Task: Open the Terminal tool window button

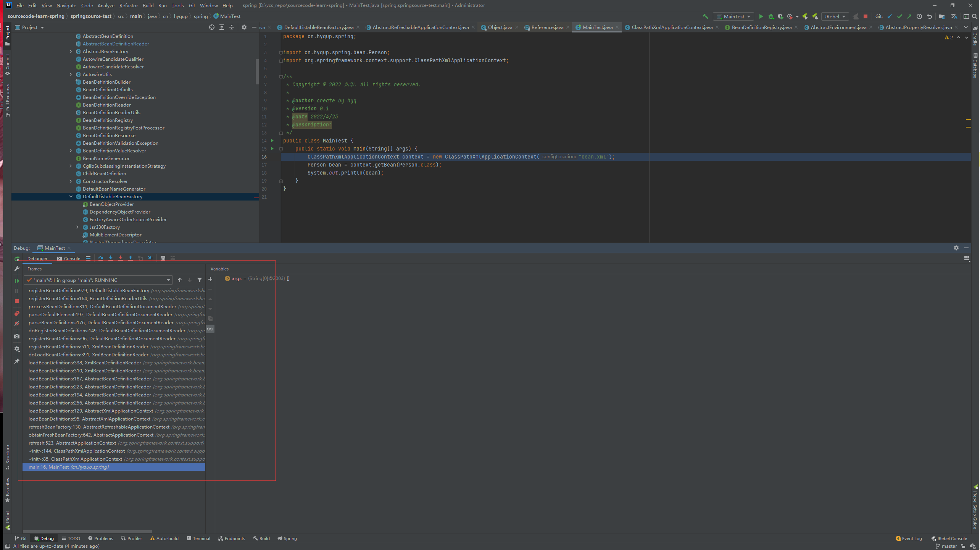Action: (x=198, y=538)
